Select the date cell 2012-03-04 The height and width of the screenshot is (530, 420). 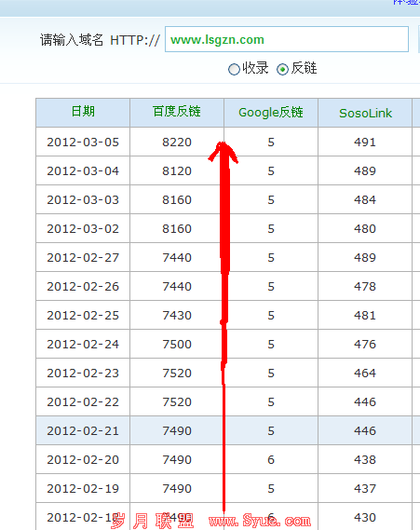coord(83,170)
